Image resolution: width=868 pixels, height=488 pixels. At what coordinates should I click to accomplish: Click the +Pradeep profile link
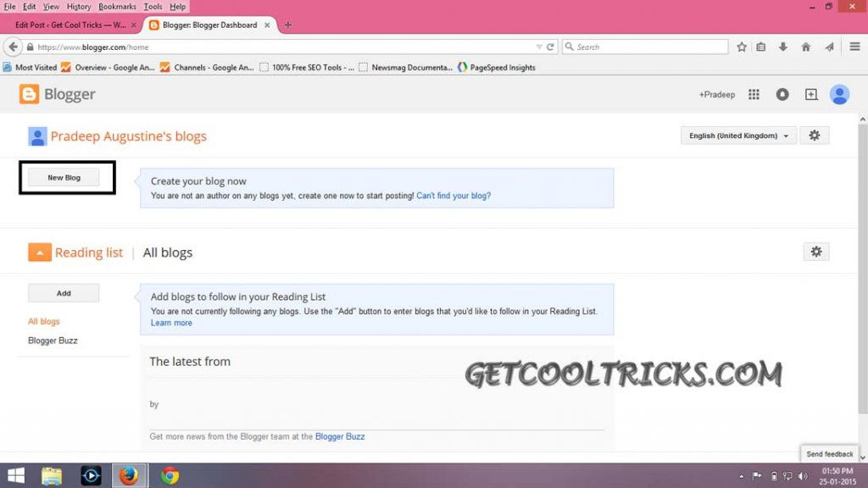717,95
